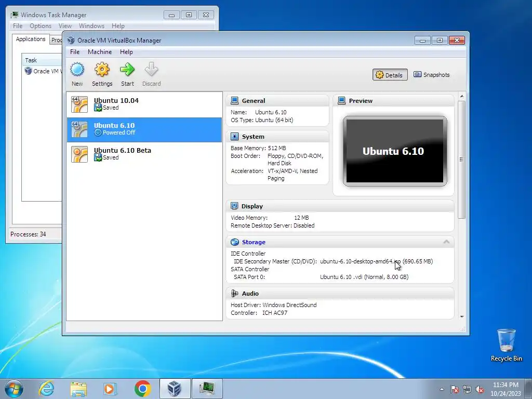Select the Ubuntu 6.10 Beta machine
Image resolution: width=532 pixels, height=399 pixels.
click(144, 154)
